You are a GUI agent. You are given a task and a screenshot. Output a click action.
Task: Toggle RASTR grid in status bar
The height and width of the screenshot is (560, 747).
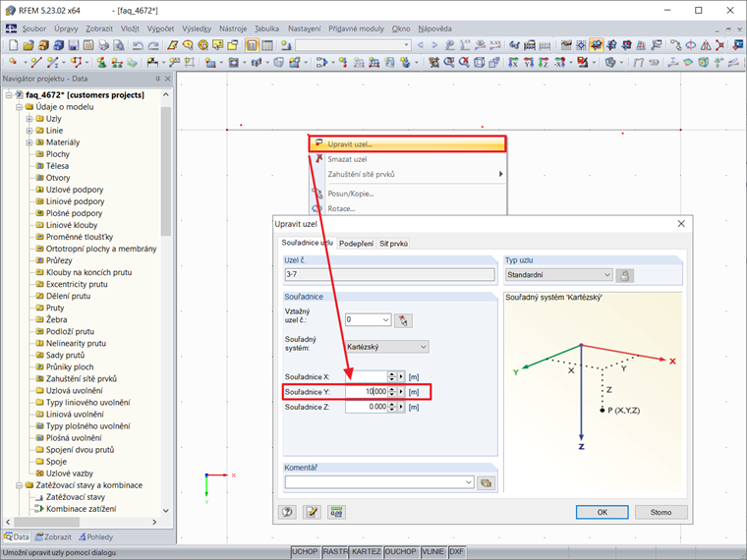coord(335,551)
